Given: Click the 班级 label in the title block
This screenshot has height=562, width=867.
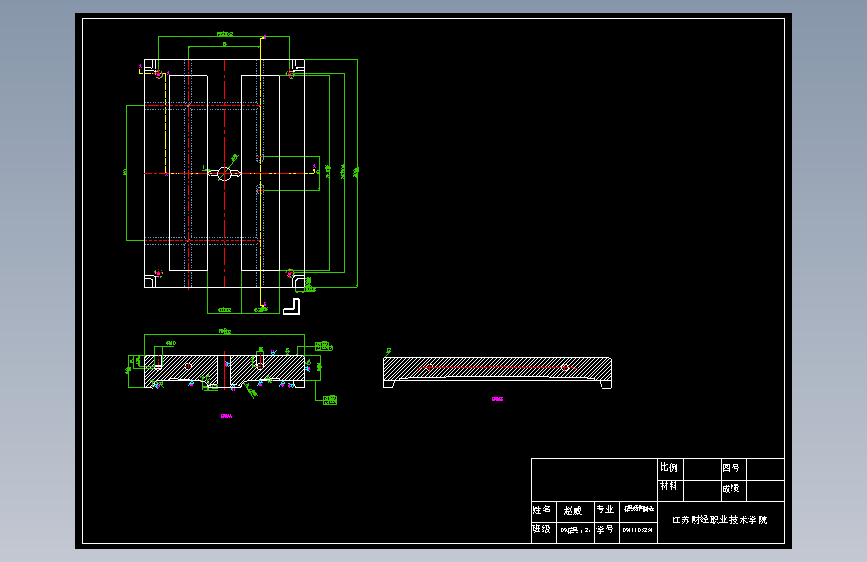Looking at the screenshot, I should (x=541, y=529).
